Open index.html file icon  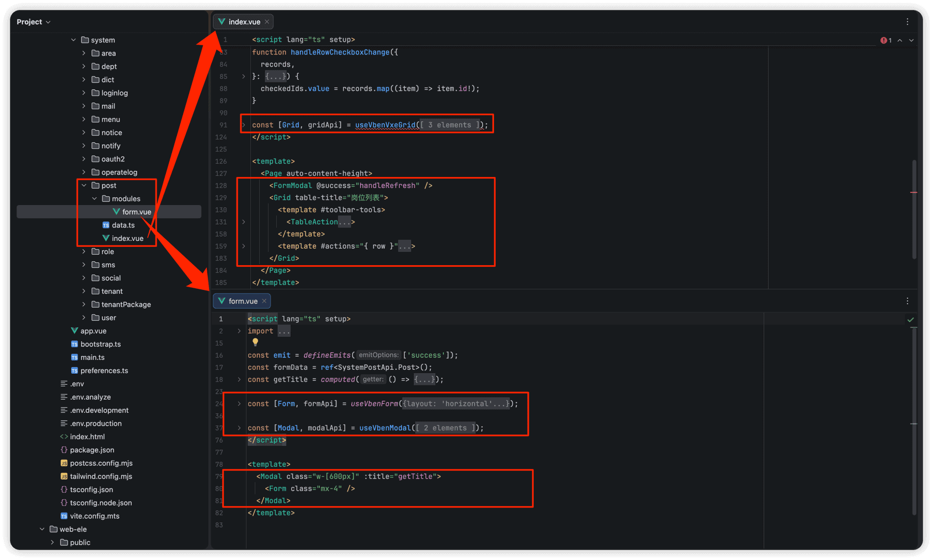click(64, 437)
